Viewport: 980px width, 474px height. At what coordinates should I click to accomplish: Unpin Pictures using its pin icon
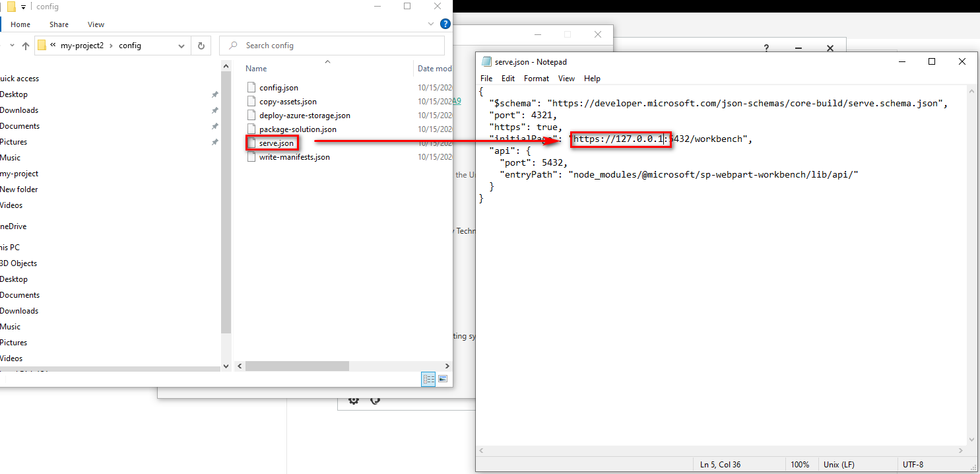[x=214, y=142]
